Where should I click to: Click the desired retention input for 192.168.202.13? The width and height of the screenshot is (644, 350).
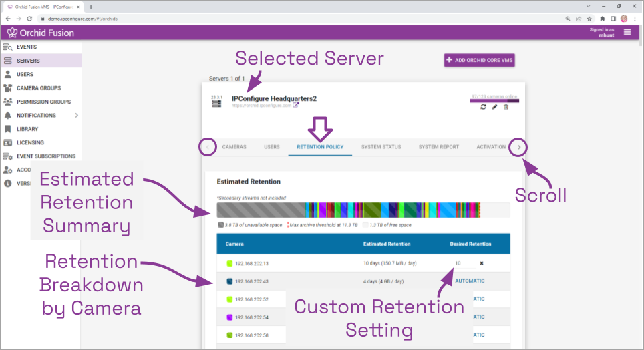[x=464, y=263]
